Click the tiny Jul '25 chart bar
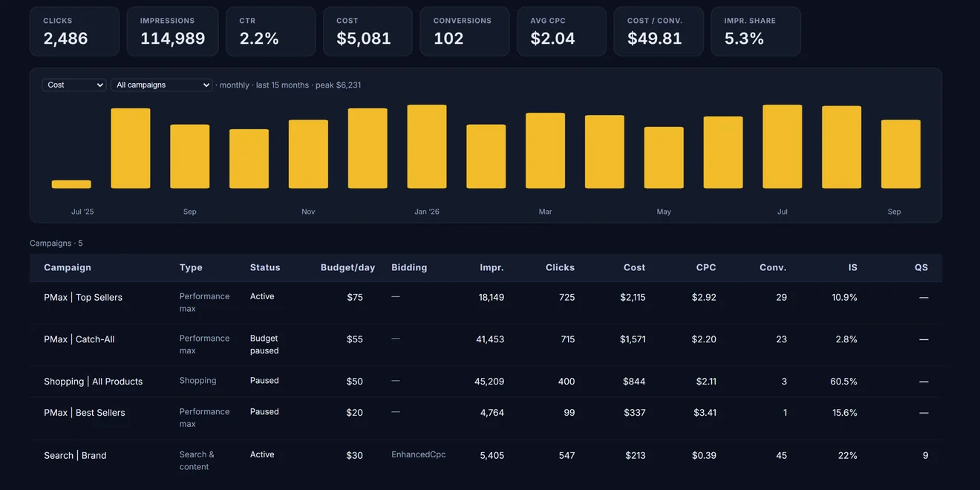The height and width of the screenshot is (490, 980). [x=71, y=184]
